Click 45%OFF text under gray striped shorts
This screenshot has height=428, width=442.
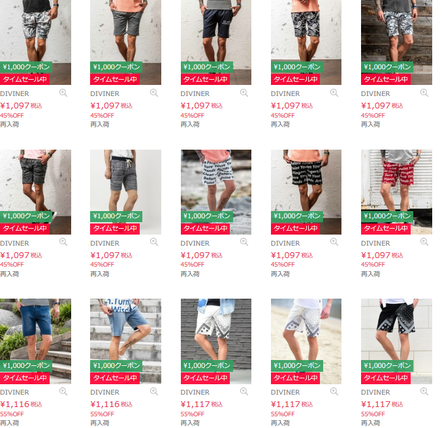(102, 265)
